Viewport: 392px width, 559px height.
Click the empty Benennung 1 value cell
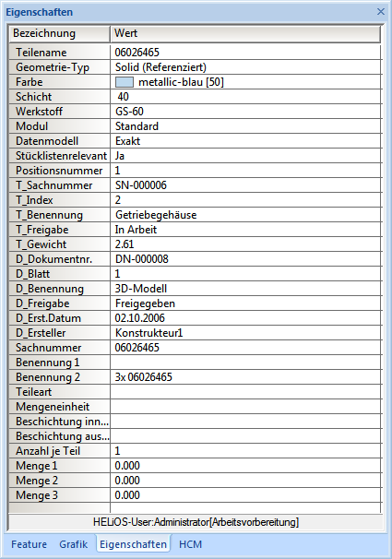pos(246,363)
